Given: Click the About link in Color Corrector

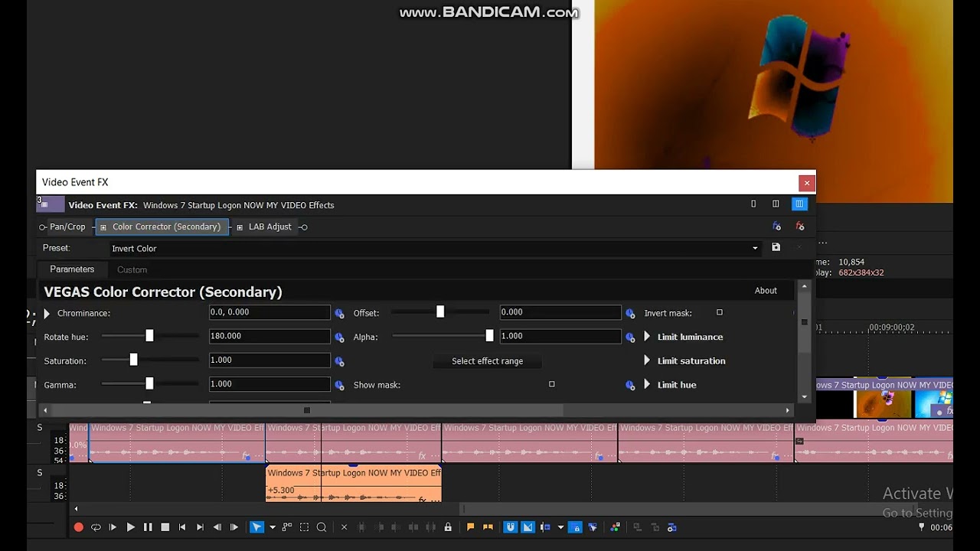Looking at the screenshot, I should coord(766,291).
